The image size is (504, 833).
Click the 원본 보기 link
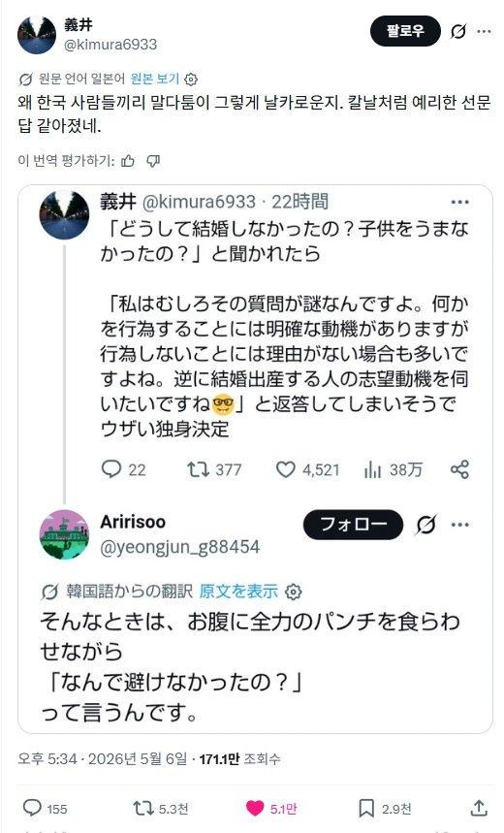click(154, 79)
